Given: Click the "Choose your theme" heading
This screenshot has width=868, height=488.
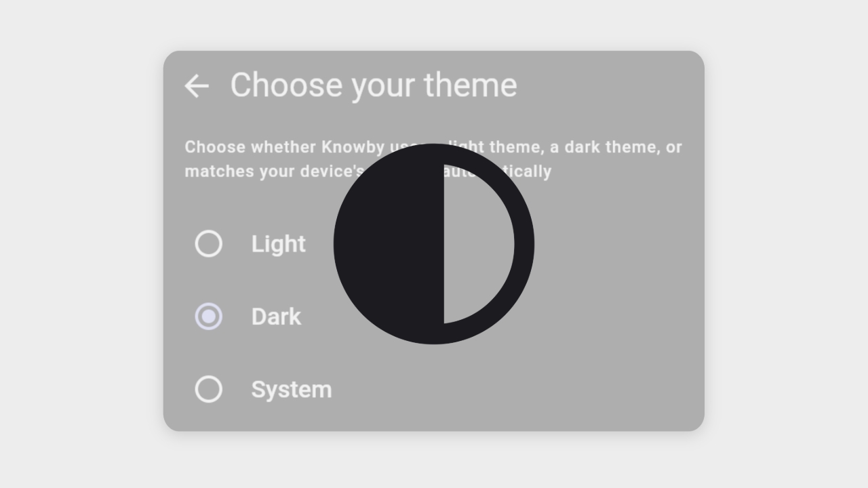Looking at the screenshot, I should click(x=374, y=85).
